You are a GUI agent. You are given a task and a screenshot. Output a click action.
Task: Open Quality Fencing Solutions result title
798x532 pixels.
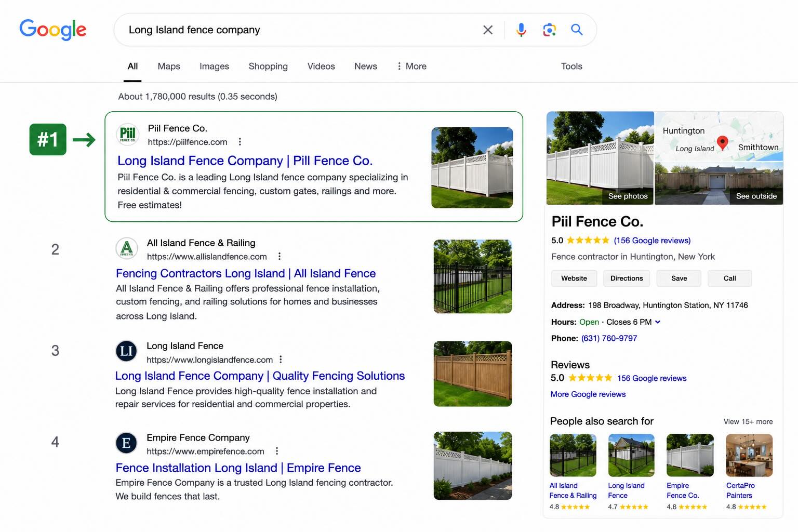click(260, 376)
